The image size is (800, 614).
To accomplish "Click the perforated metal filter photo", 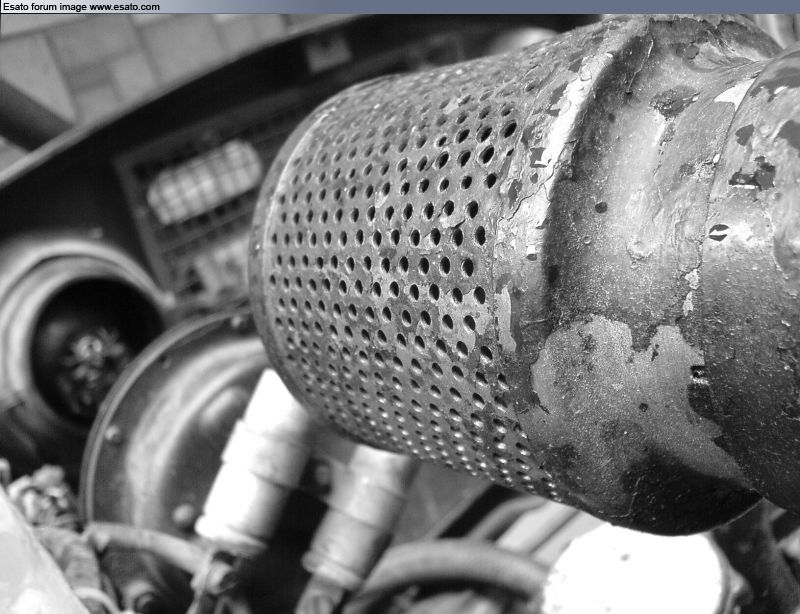I will [x=400, y=314].
